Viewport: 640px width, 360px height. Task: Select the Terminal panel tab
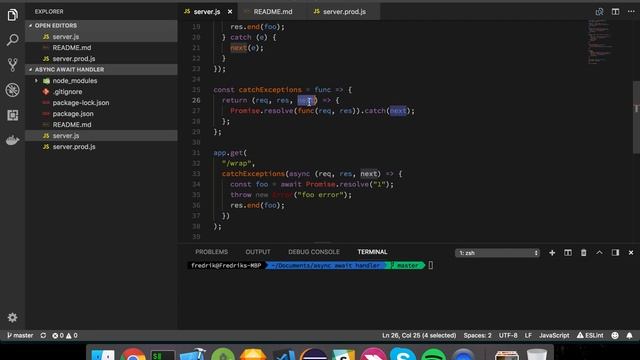coord(372,252)
